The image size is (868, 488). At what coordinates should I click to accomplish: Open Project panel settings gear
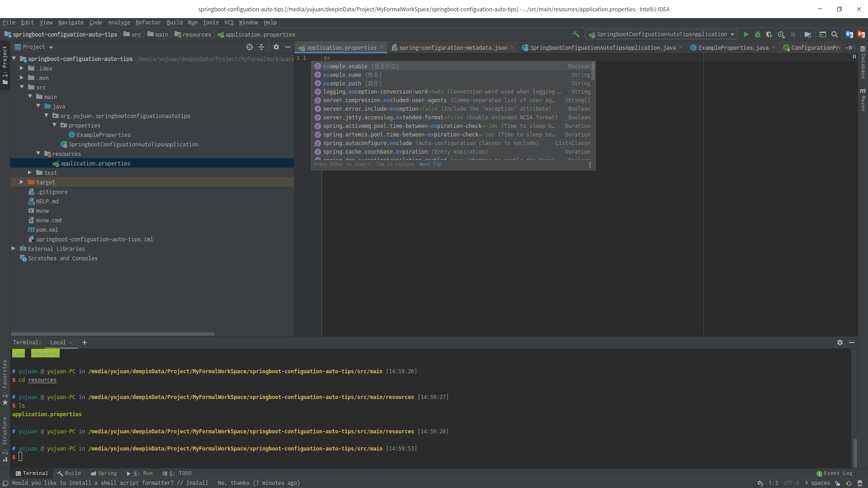276,47
